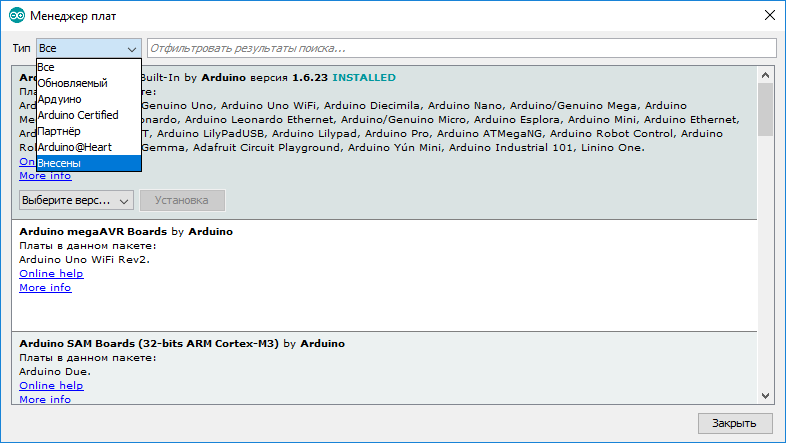Pick 'Партнёр' in the type list

click(89, 131)
